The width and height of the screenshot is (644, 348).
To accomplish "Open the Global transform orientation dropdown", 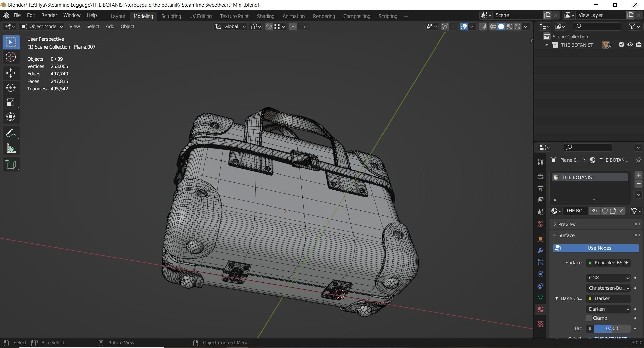I will tap(230, 26).
